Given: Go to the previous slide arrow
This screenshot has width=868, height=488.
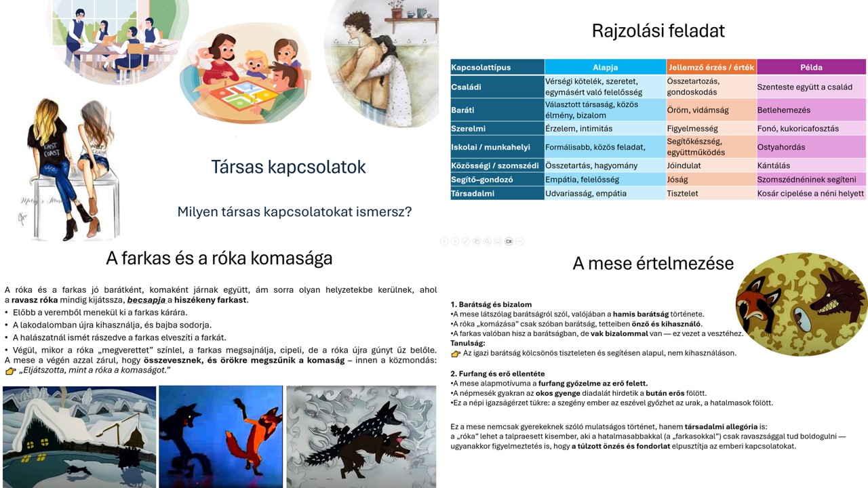Looking at the screenshot, I should pos(444,241).
